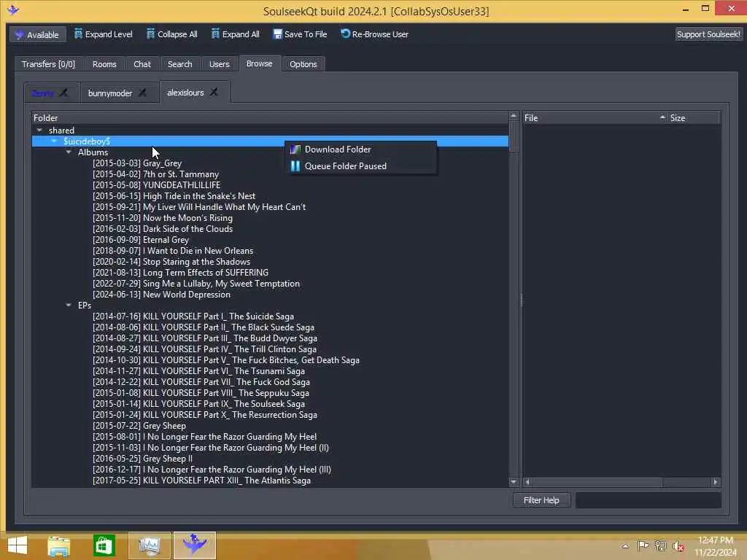Select the YUNGDEATHLILLIFE folder

coord(156,185)
